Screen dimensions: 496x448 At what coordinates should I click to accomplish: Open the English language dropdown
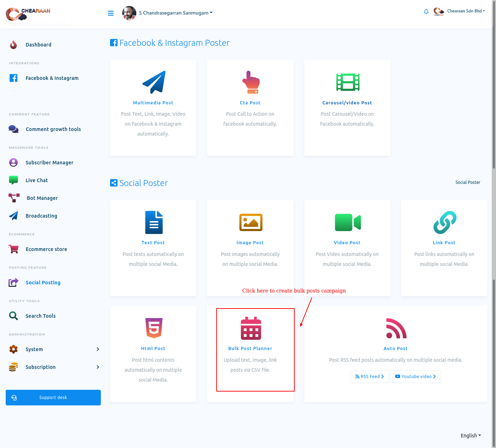pos(470,436)
